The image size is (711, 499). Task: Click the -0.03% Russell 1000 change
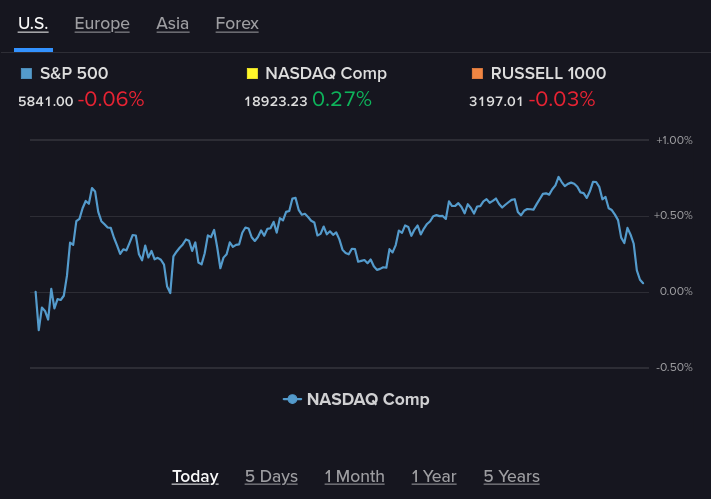(x=562, y=99)
